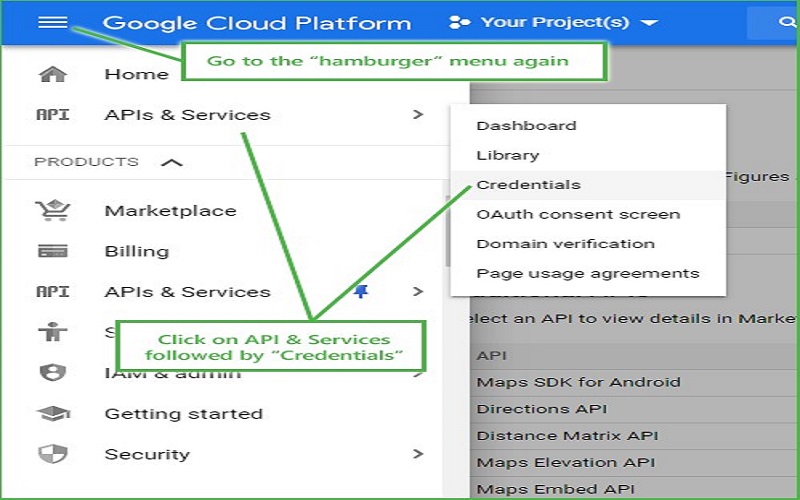Collapse the PRODUCTS section chevron
Viewport: 800px width, 500px height.
(x=172, y=162)
